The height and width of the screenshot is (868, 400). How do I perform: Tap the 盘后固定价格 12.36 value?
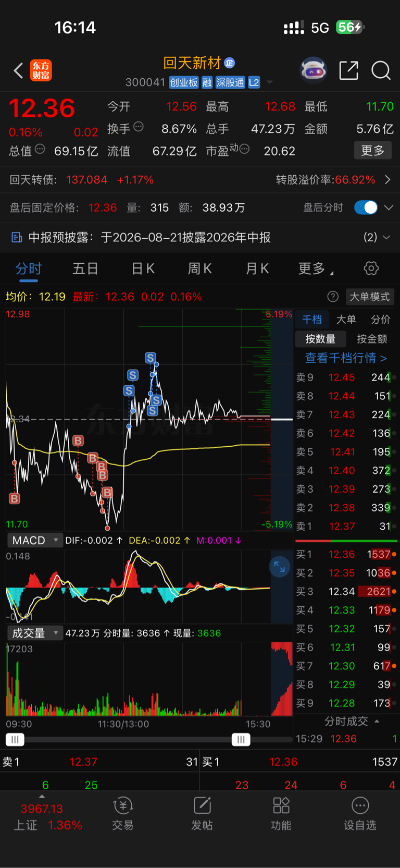103,207
